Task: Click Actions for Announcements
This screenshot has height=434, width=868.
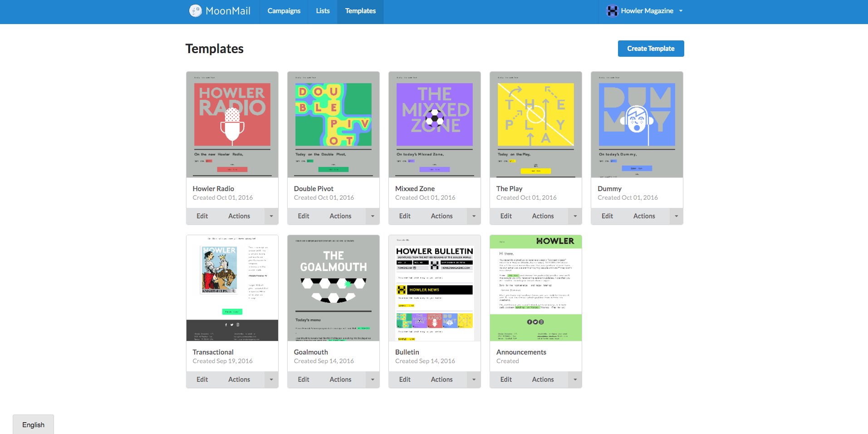Action: (543, 380)
